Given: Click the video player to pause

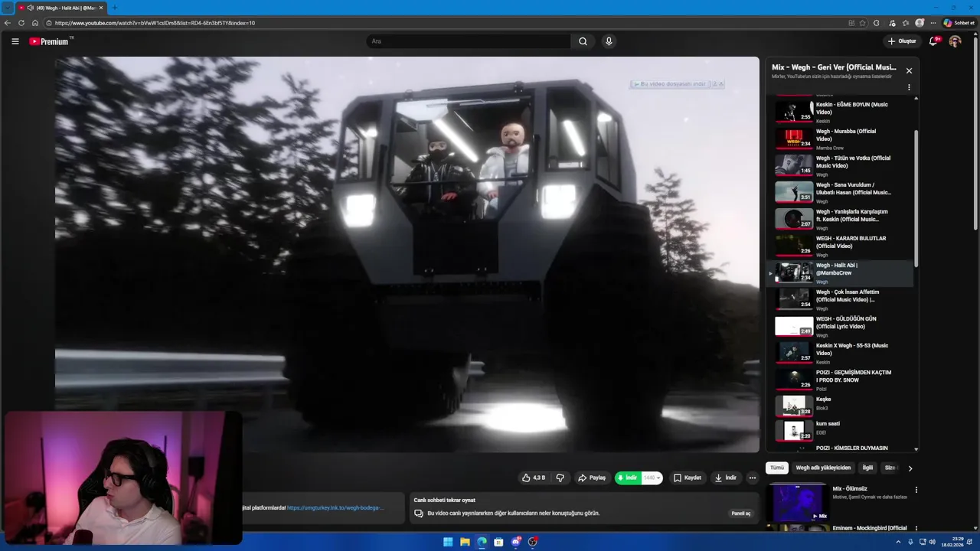Looking at the screenshot, I should (x=407, y=254).
